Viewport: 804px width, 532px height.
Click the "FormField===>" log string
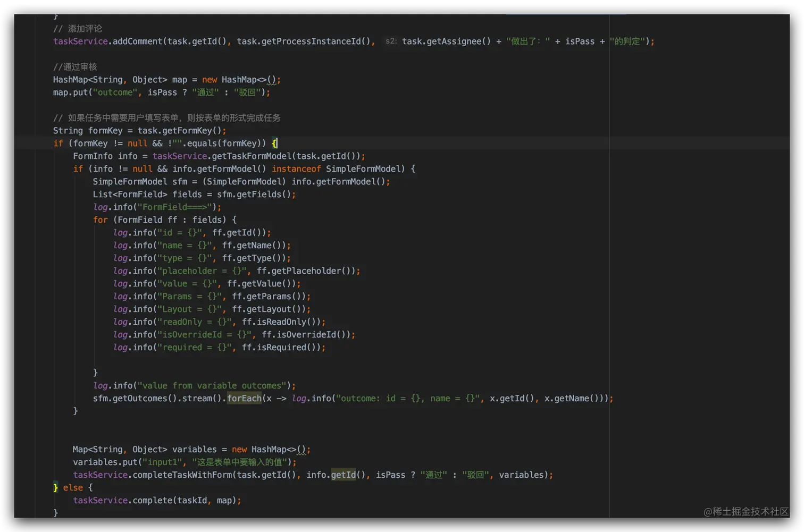coord(174,207)
